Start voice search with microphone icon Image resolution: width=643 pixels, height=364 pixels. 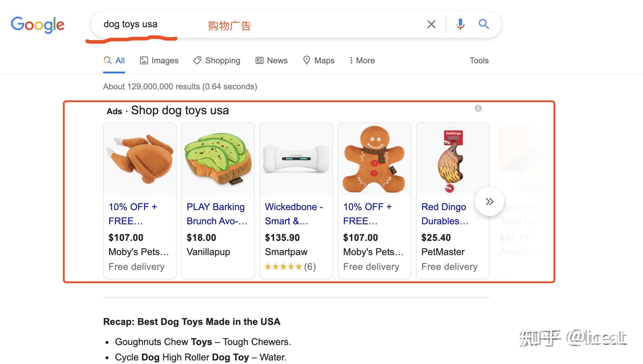coord(460,24)
